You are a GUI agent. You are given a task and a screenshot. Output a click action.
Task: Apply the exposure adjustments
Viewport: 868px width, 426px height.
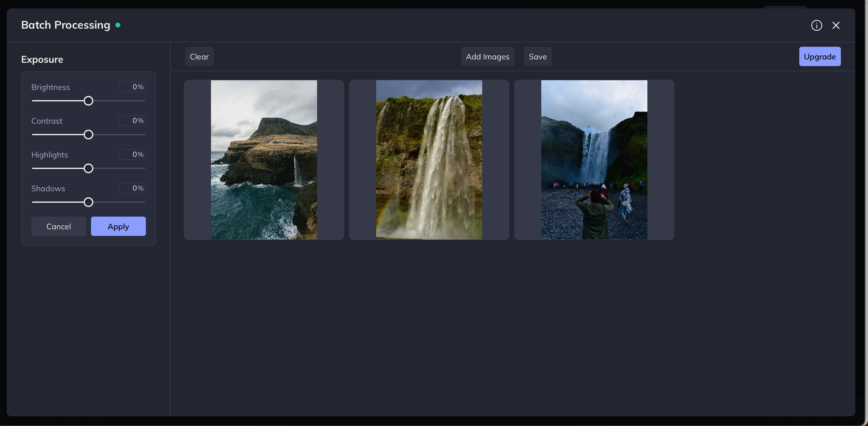pos(118,226)
